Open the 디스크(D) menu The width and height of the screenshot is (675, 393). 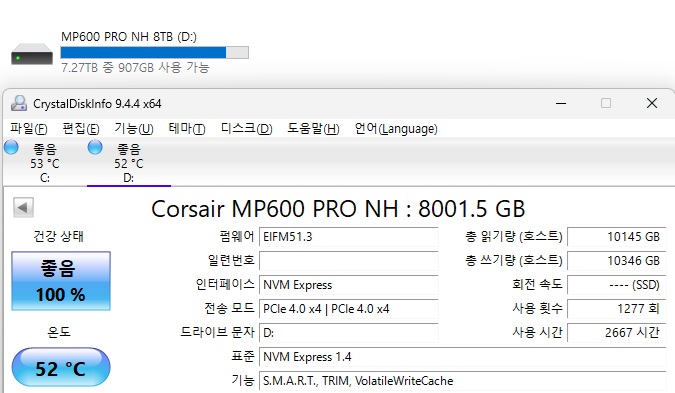coord(246,129)
